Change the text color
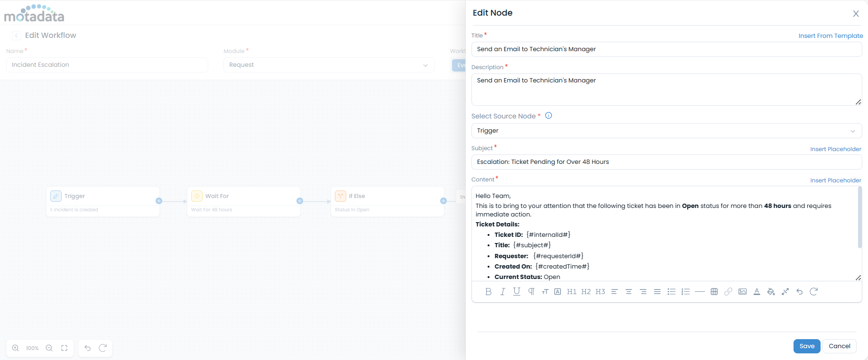868x360 pixels. pos(757,292)
